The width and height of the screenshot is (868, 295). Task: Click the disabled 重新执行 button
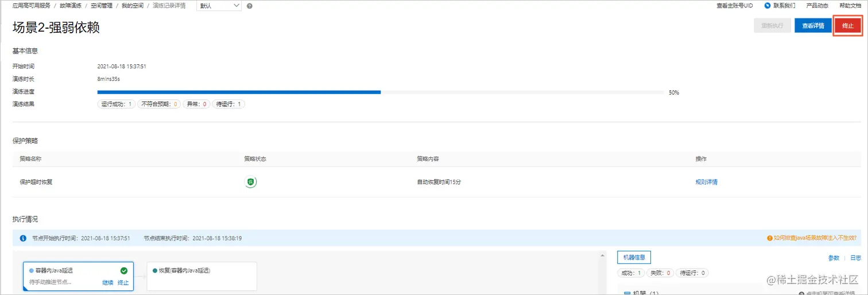772,26
